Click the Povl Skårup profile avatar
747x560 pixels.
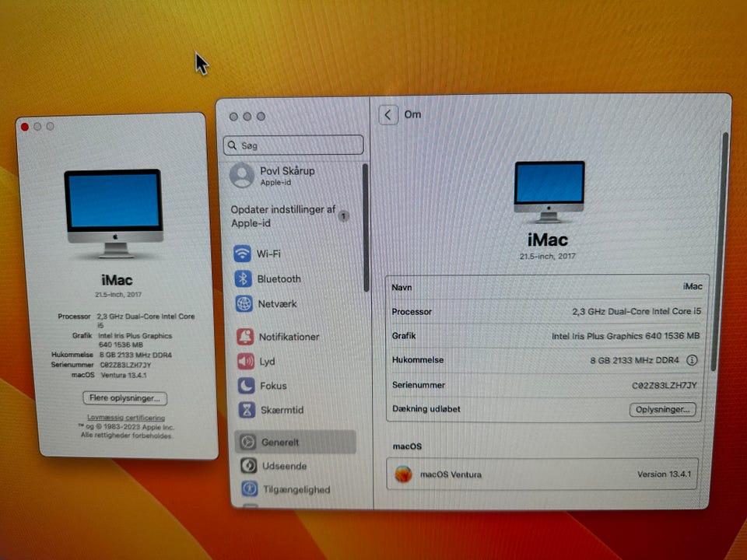click(x=242, y=175)
